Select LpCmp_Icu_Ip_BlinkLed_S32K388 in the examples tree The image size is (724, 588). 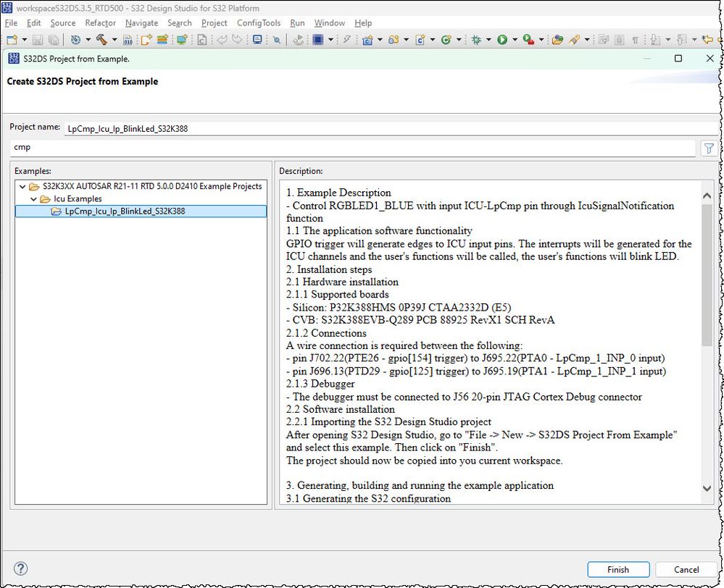[141, 211]
